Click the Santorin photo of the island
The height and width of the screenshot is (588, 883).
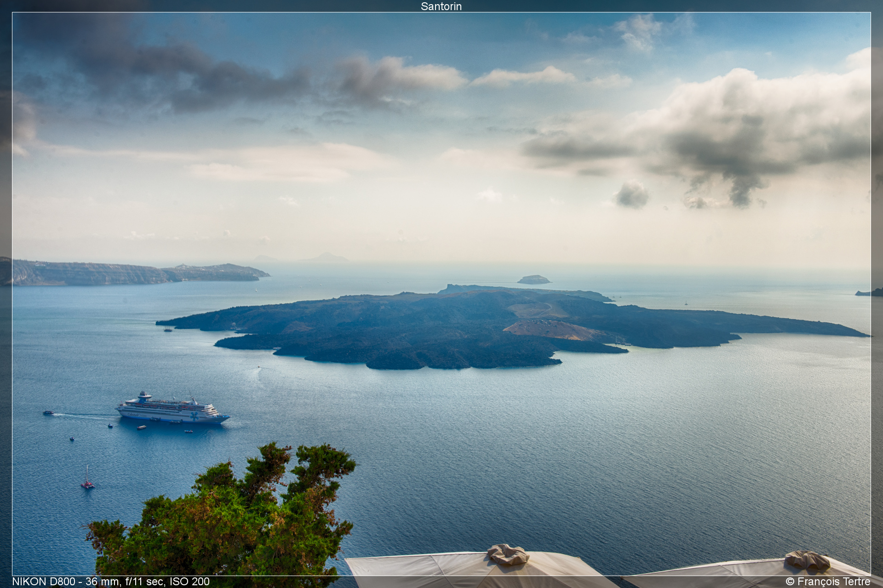pyautogui.click(x=441, y=294)
